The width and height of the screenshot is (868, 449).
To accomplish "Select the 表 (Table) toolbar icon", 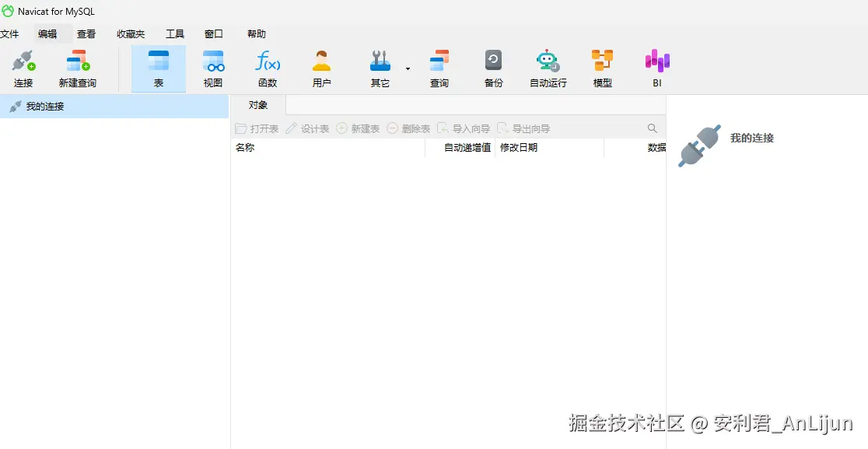I will 159,69.
